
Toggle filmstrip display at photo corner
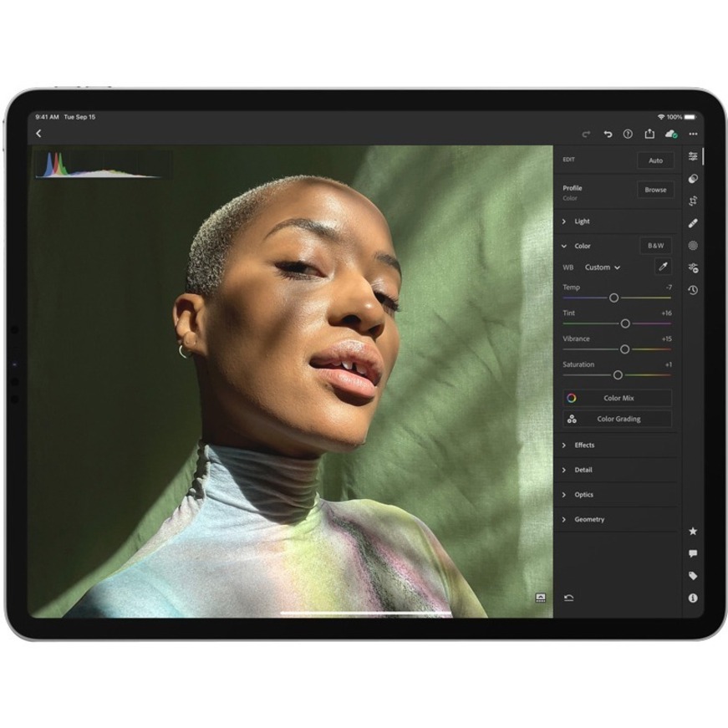tap(540, 598)
